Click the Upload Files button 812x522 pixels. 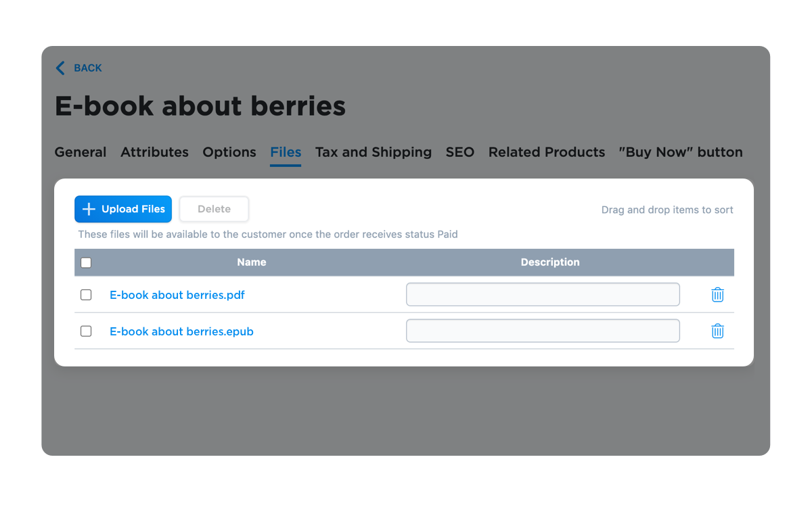(x=123, y=210)
